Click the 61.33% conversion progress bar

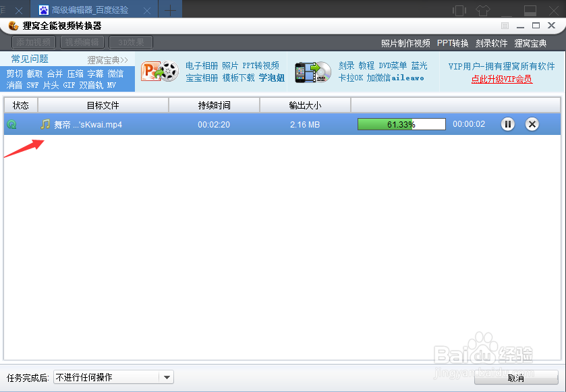click(401, 124)
